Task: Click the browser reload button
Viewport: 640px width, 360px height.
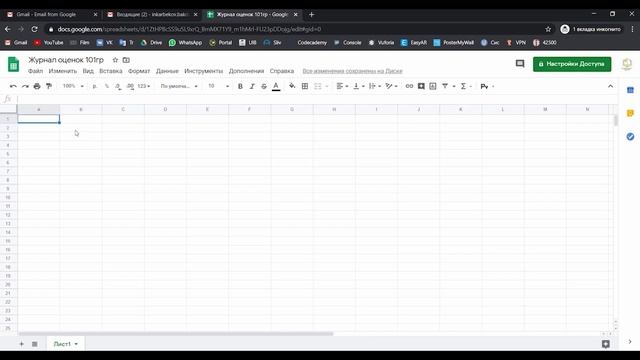Action: click(34, 29)
